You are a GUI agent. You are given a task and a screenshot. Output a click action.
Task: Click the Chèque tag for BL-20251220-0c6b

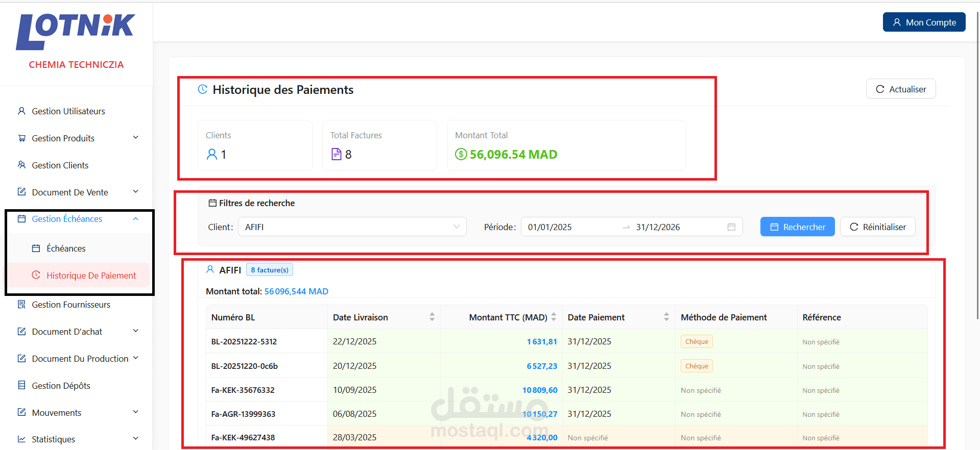(x=697, y=366)
